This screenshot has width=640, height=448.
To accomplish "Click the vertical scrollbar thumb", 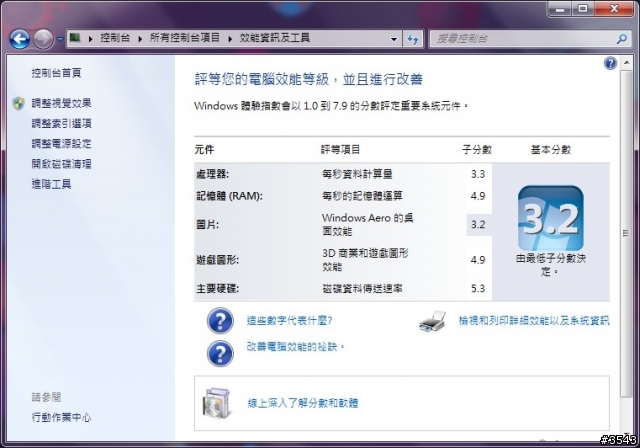I will pos(626,233).
